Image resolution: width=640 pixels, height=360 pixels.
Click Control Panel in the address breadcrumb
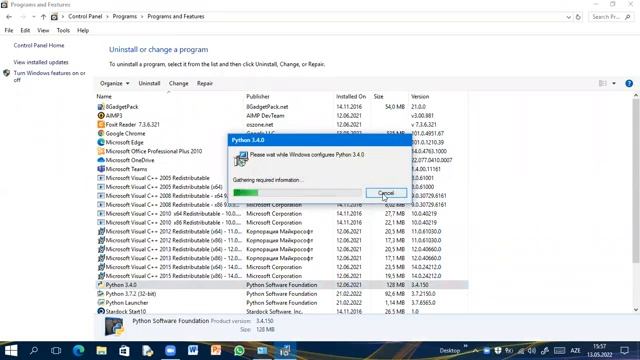point(85,16)
